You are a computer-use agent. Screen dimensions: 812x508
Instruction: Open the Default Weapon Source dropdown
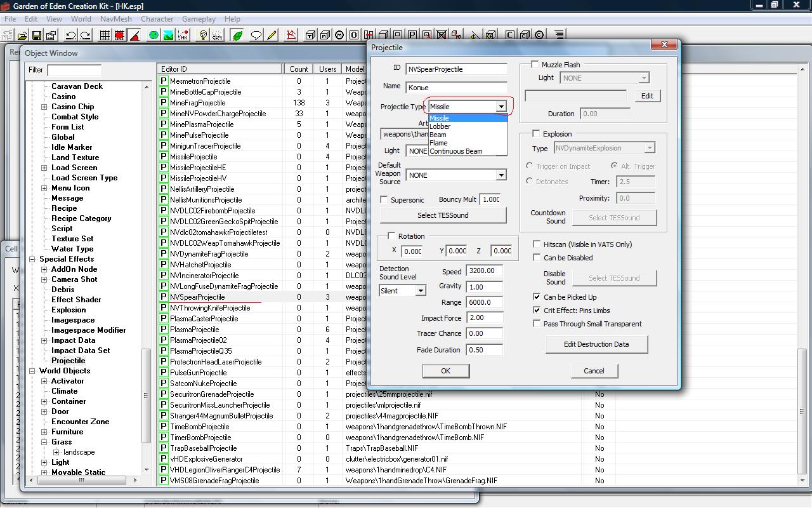click(x=501, y=175)
